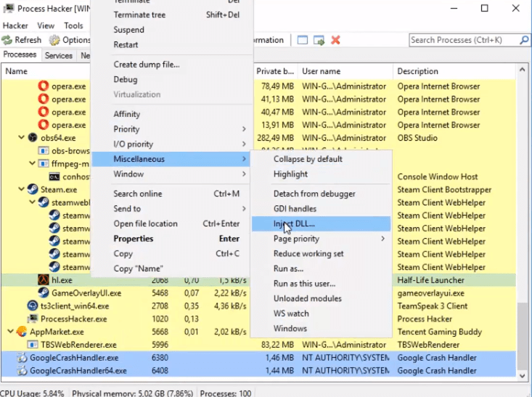Collapse the ffmpeg-mux tree node
532x397 pixels.
32,163
